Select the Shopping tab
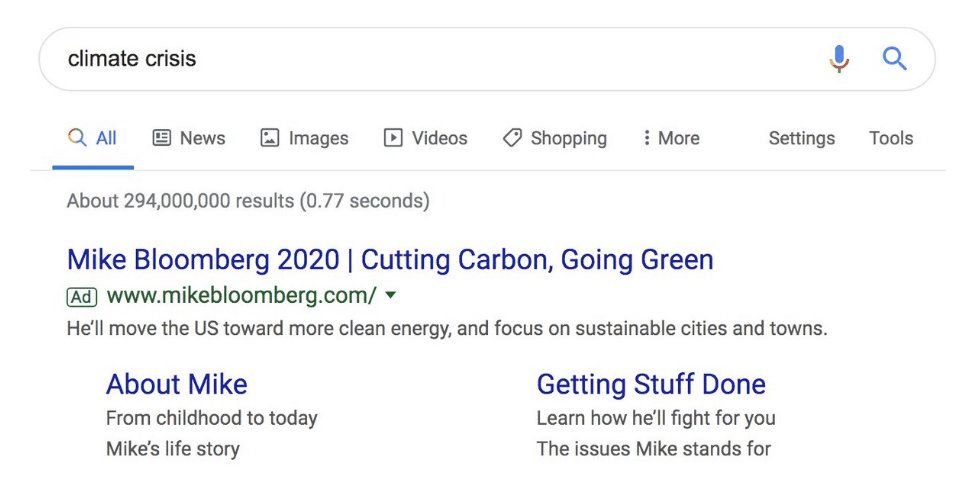976x496 pixels. [x=555, y=138]
